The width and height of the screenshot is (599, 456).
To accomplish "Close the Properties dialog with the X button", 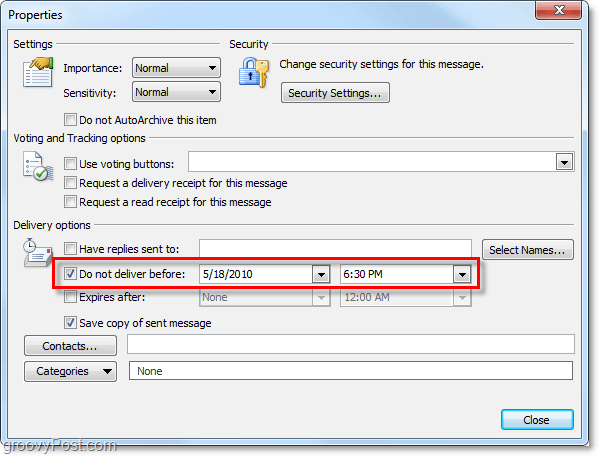I will [559, 10].
